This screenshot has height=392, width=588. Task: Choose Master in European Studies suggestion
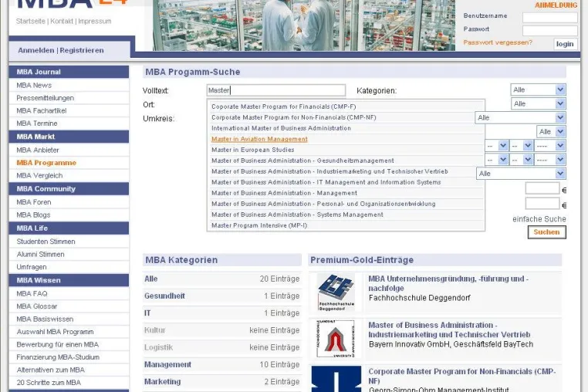pos(253,150)
